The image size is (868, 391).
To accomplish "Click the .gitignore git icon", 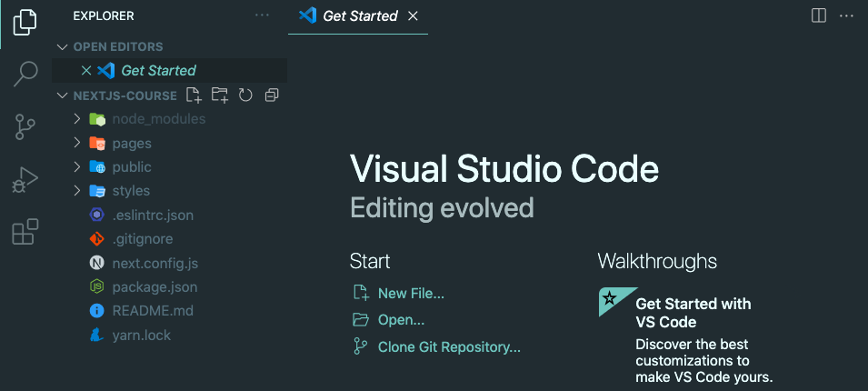I will [x=97, y=239].
